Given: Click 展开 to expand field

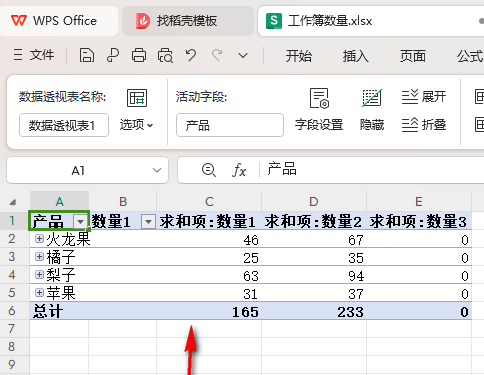Looking at the screenshot, I should (x=424, y=97).
